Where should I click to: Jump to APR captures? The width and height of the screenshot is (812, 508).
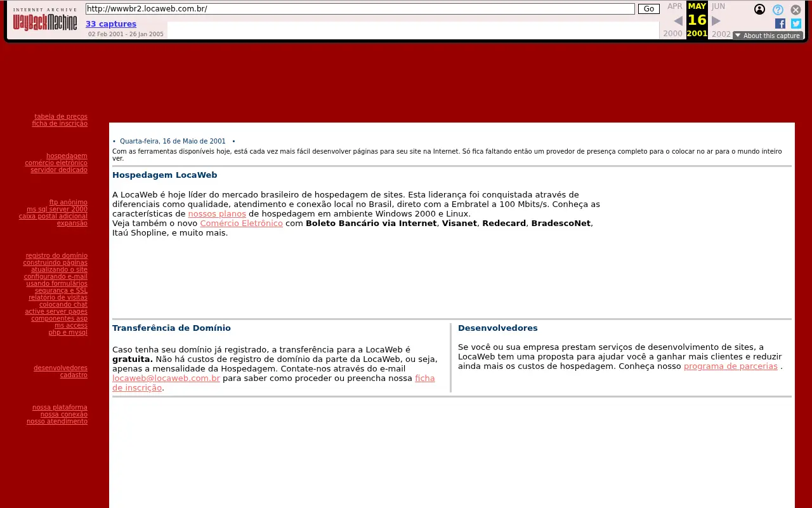coord(675,6)
